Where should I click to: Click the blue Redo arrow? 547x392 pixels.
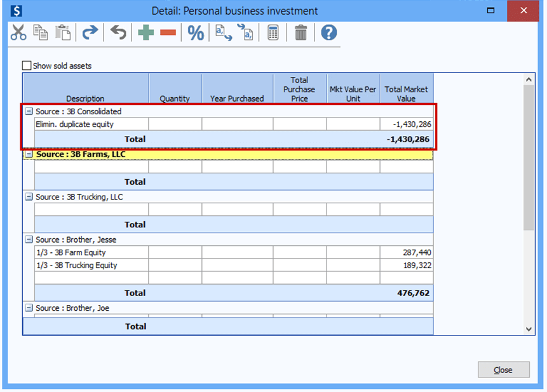coord(90,33)
